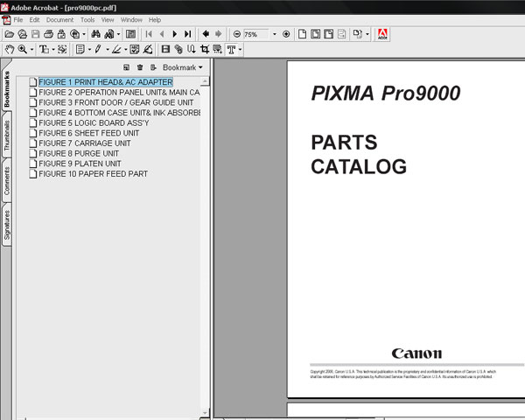The width and height of the screenshot is (525, 420).
Task: Go to first page with arrow
Action: coord(149,34)
